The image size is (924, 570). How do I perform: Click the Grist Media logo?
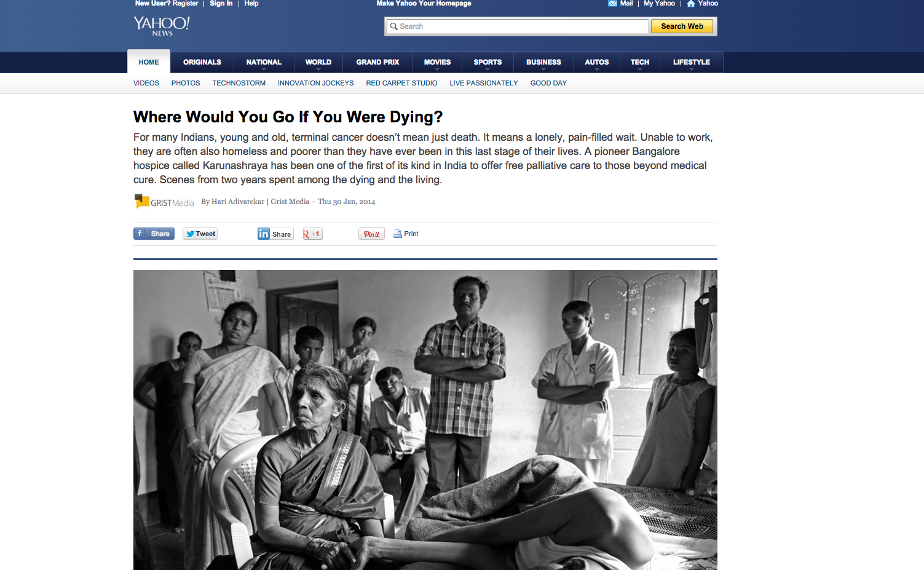pos(164,202)
